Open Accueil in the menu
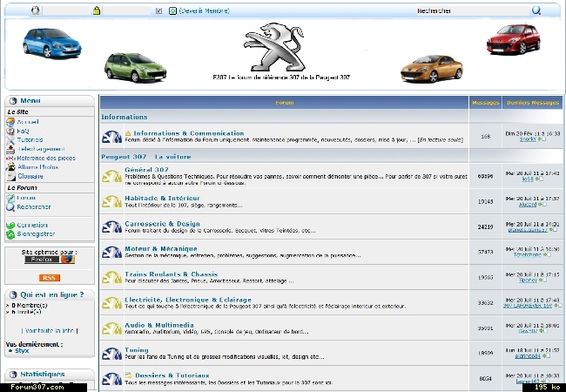This screenshot has width=566, height=392. pos(28,122)
